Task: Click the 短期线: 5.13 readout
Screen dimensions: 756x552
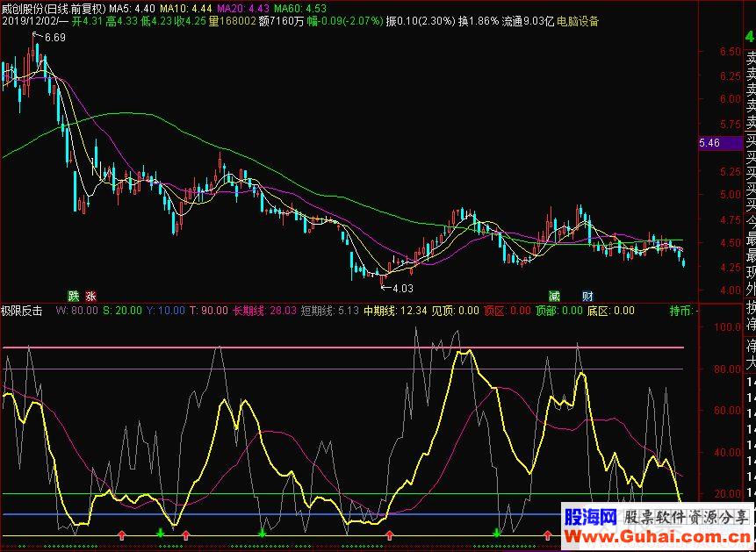Action: (x=330, y=311)
